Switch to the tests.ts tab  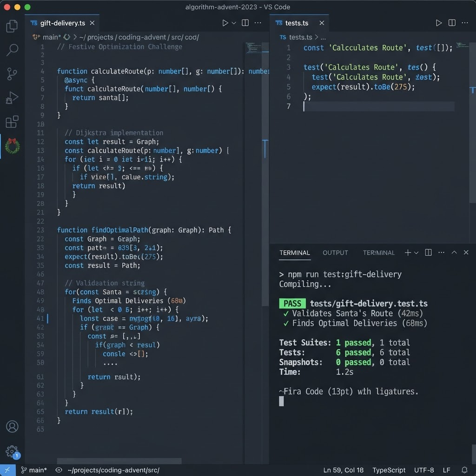tap(299, 23)
